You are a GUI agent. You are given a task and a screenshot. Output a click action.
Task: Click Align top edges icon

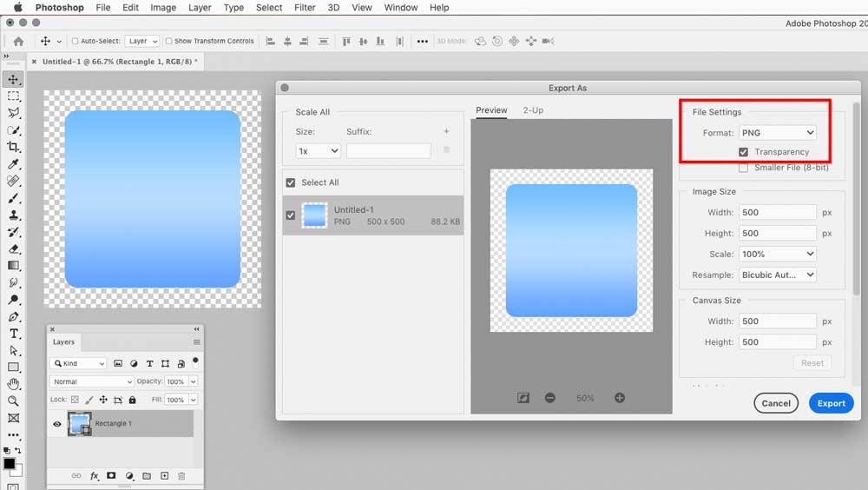tap(346, 41)
